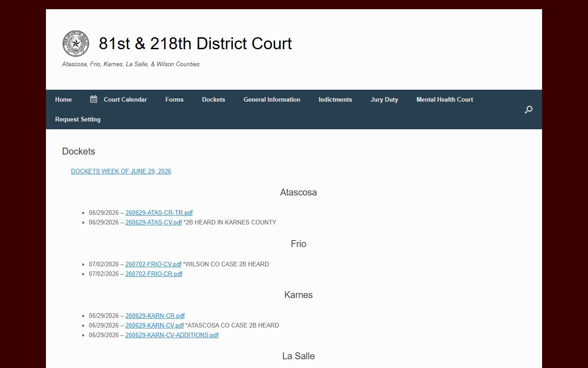The height and width of the screenshot is (368, 588).
Task: Open Dockets Week of June 29, 2026 link
Action: (x=121, y=171)
